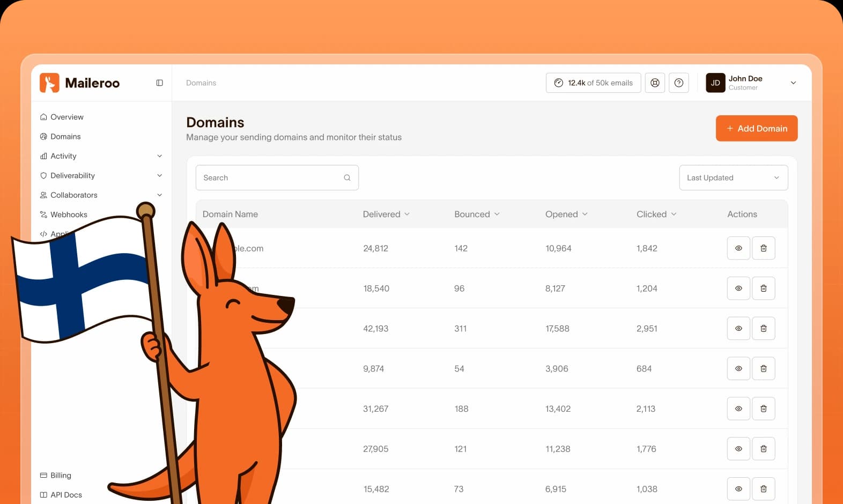Click the Domains breadcrumb in the header
The image size is (843, 504).
pos(201,83)
